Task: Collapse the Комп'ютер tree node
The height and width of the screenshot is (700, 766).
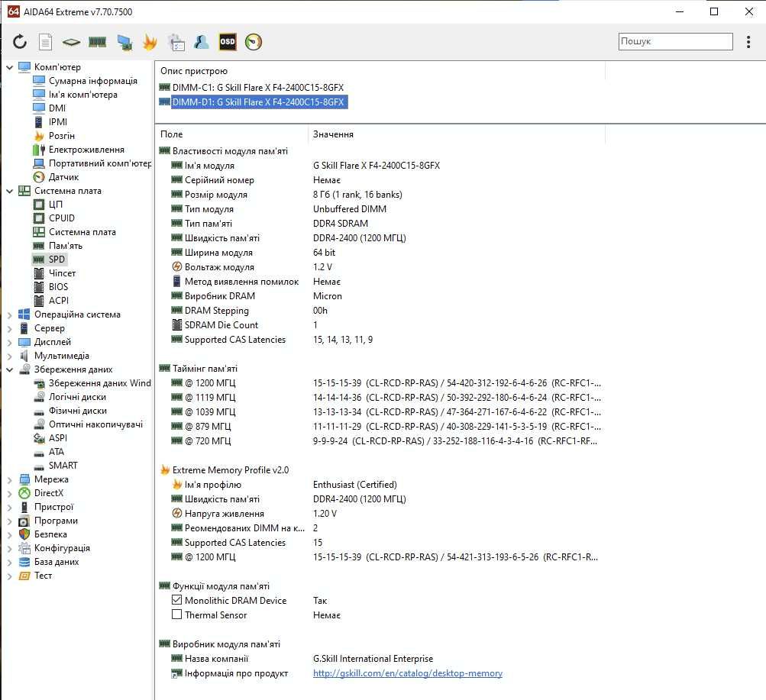Action: (x=9, y=67)
